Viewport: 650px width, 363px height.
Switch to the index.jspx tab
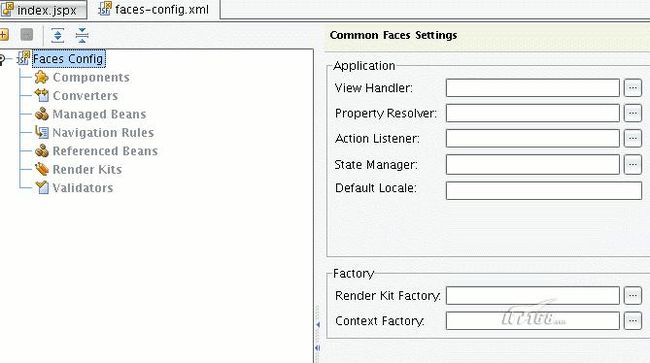tap(43, 10)
